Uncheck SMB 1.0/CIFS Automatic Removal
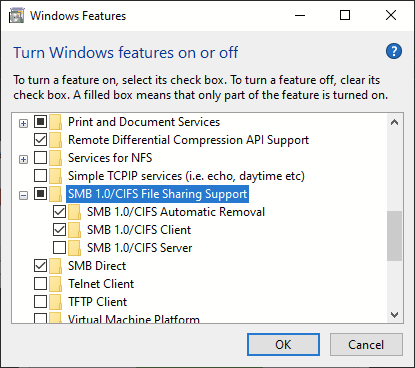415x368 pixels. tap(59, 212)
